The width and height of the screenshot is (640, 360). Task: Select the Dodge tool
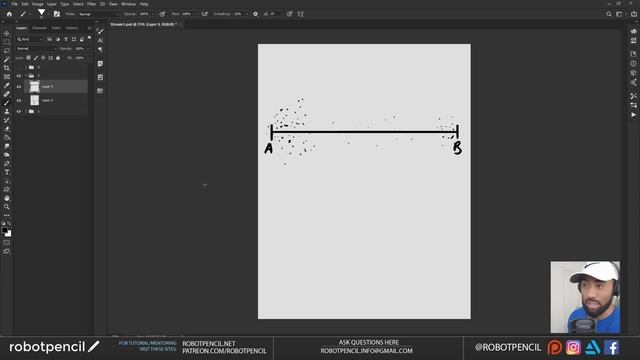point(7,155)
